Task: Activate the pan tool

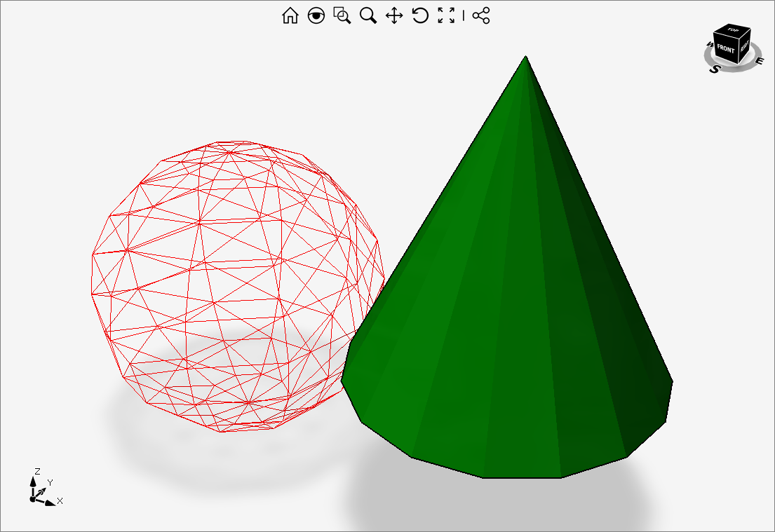Action: coord(393,15)
